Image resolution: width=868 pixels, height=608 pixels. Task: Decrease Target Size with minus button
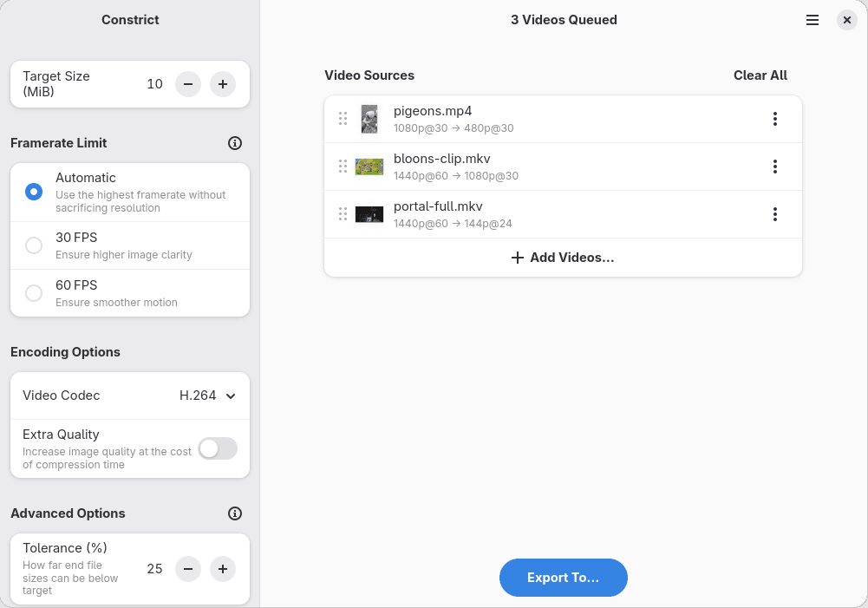188,84
